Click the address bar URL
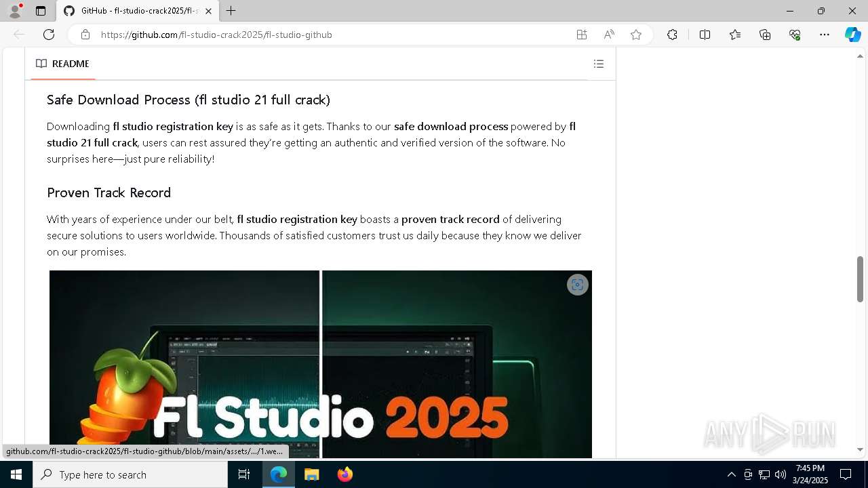868x488 pixels. point(216,35)
